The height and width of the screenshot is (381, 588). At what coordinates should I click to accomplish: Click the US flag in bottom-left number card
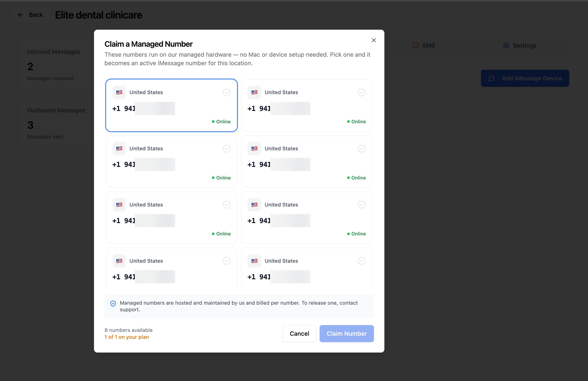[x=119, y=261]
